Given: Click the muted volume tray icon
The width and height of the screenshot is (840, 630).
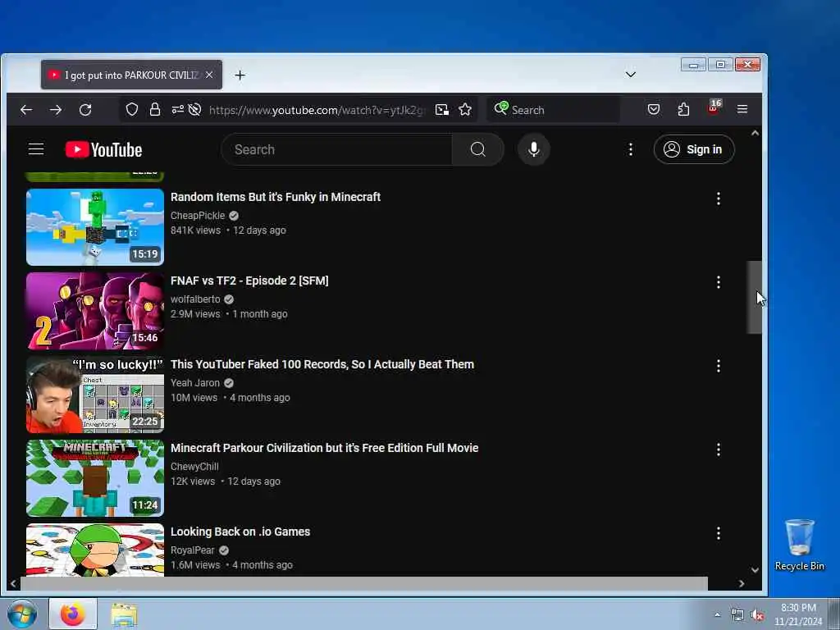Looking at the screenshot, I should (x=756, y=615).
